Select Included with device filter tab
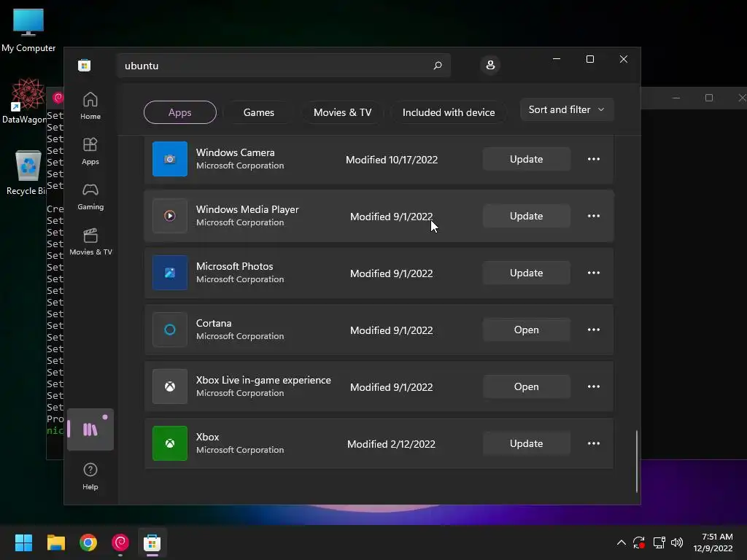747x560 pixels. click(x=449, y=112)
